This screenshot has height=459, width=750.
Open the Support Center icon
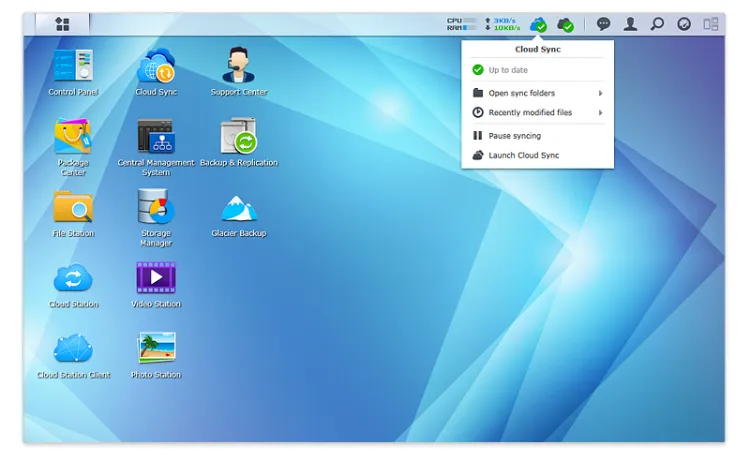click(239, 67)
